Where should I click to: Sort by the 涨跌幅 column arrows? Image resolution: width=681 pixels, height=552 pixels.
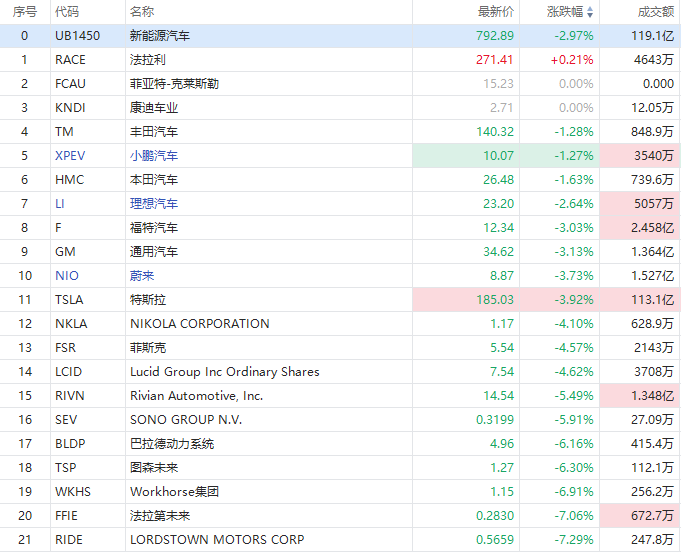(590, 12)
